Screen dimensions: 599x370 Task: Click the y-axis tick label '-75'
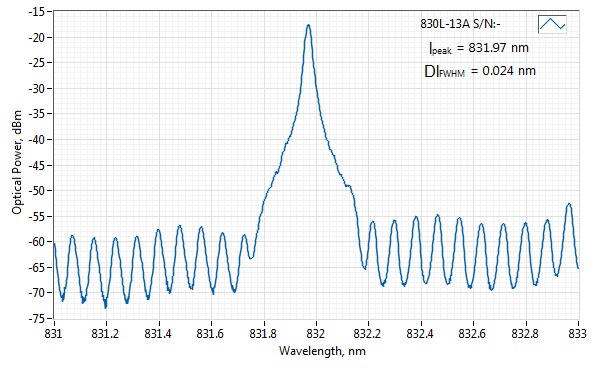(37, 318)
